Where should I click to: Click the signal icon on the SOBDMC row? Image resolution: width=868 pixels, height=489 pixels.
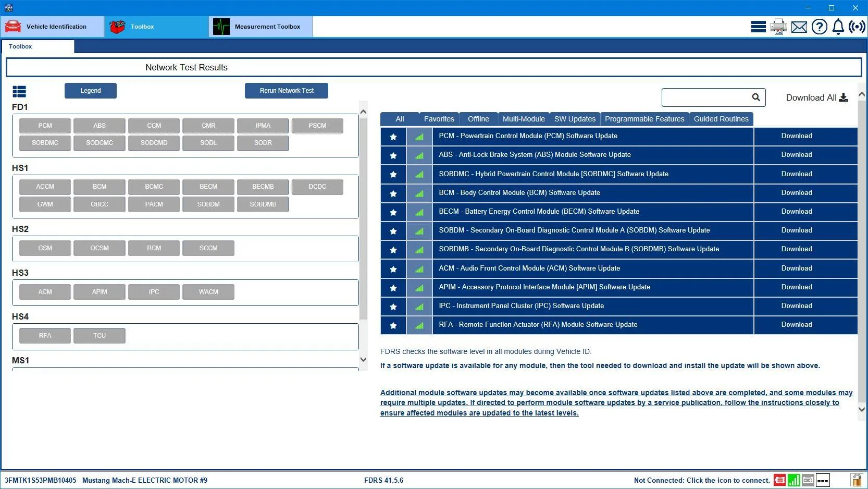point(419,174)
